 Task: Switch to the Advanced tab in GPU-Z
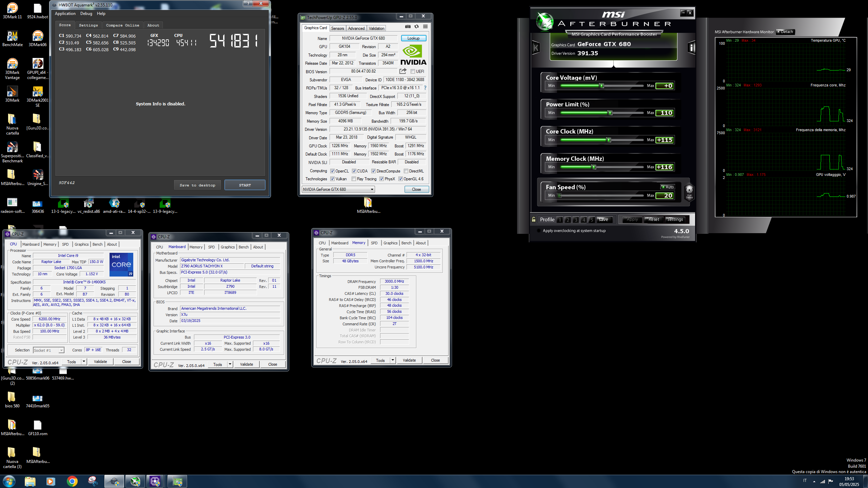(356, 28)
